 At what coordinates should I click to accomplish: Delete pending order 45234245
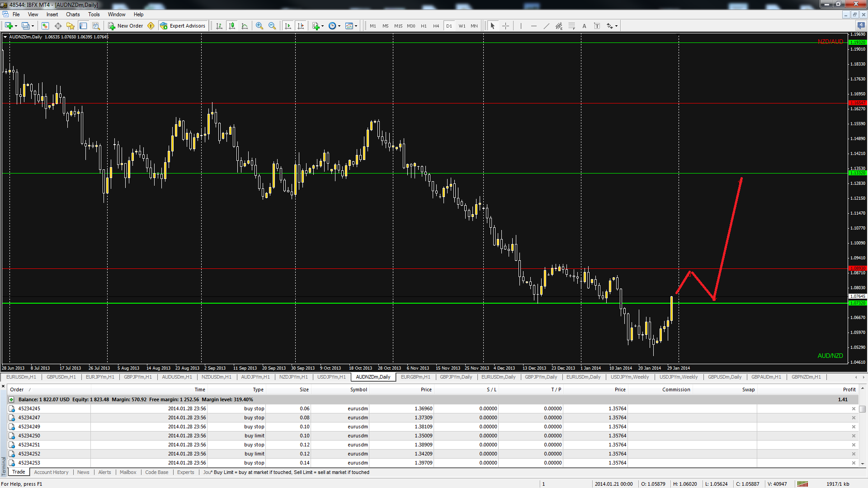coord(854,408)
